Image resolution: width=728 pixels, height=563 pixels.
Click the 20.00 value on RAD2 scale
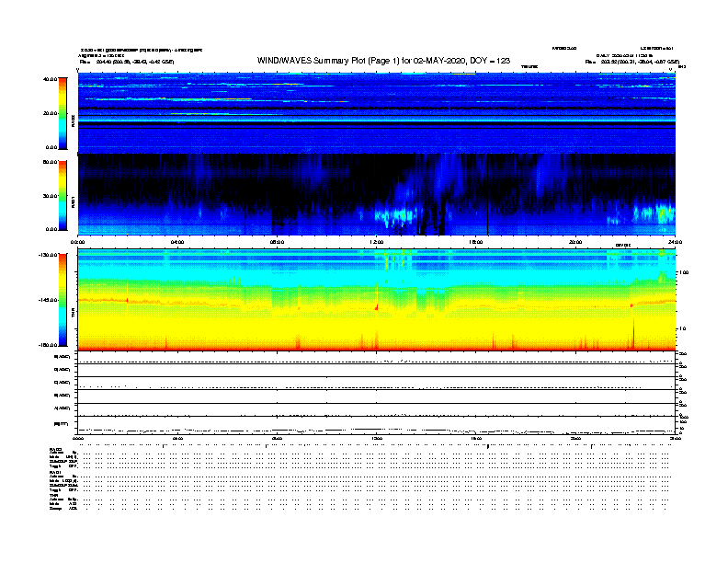(50, 113)
